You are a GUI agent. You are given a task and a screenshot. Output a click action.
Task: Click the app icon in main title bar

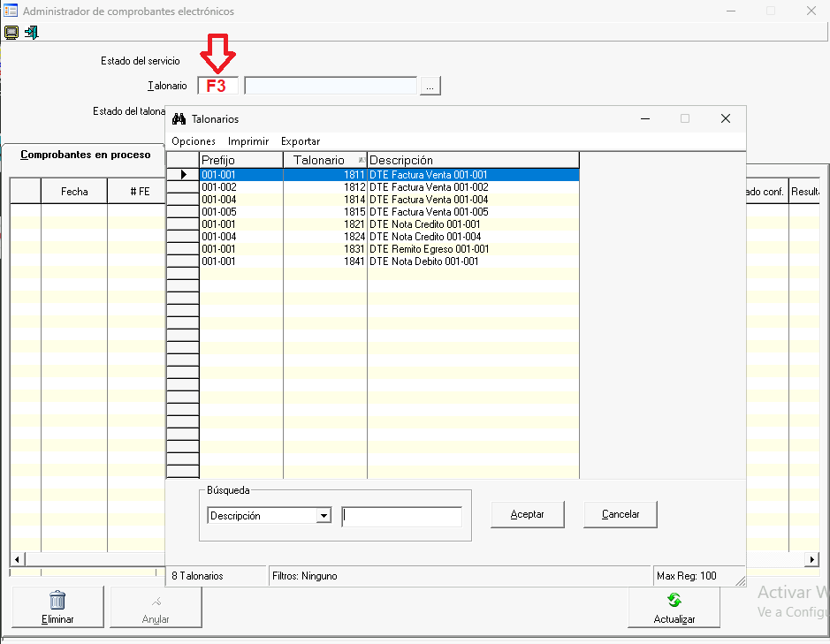pos(11,11)
